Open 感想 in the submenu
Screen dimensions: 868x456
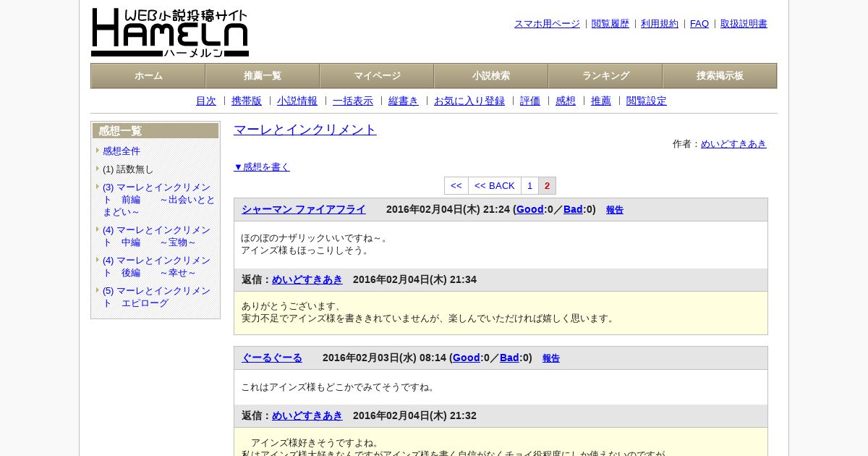pos(566,101)
